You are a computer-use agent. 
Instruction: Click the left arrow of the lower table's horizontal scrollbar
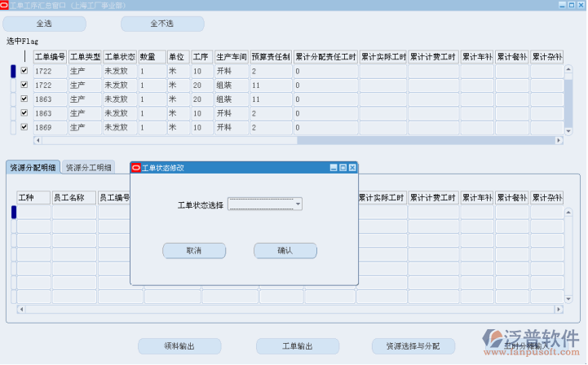[21, 309]
